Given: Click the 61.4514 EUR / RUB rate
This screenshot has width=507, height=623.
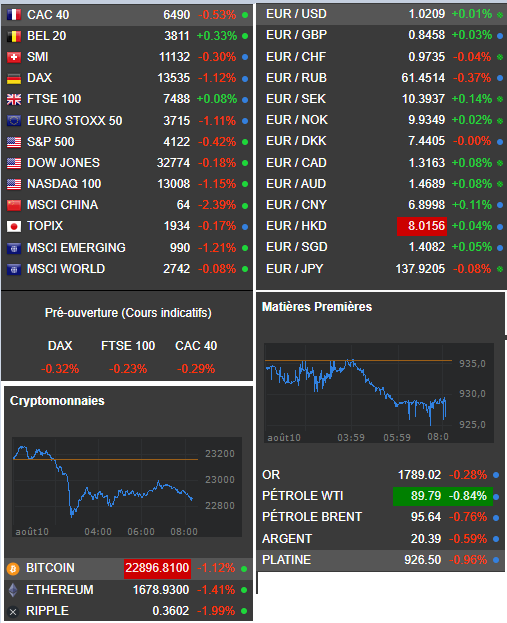Looking at the screenshot, I should 423,78.
